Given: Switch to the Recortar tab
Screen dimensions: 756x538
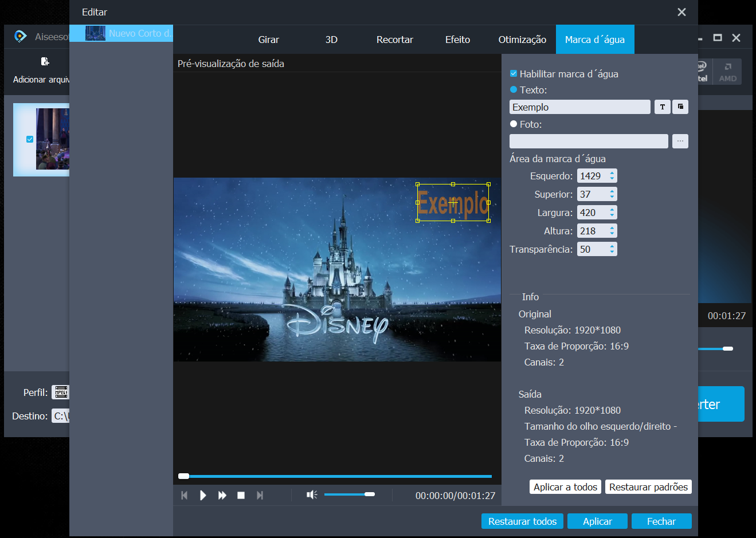Looking at the screenshot, I should click(394, 40).
